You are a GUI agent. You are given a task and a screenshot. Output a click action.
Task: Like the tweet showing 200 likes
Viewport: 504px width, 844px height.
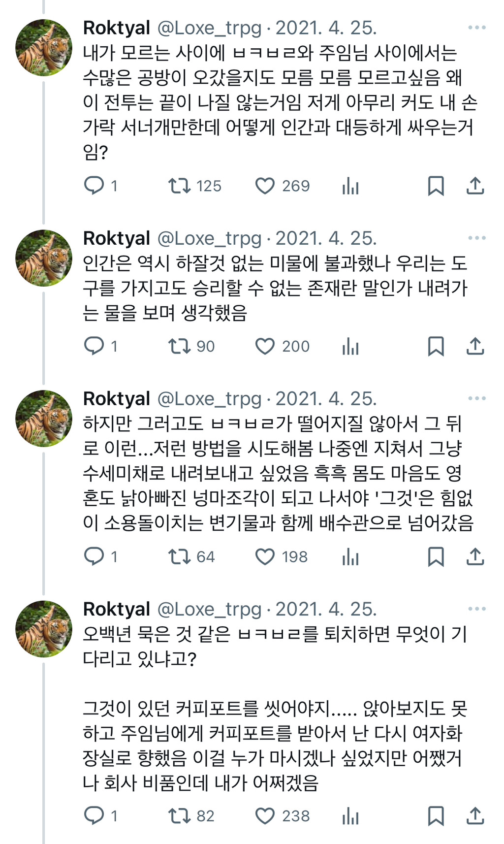pos(265,346)
